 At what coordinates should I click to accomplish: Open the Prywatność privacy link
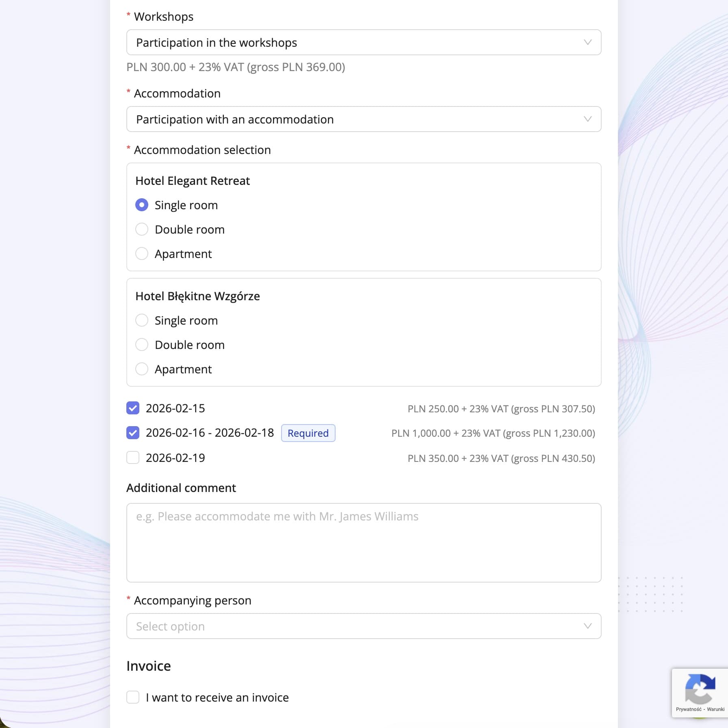point(688,709)
